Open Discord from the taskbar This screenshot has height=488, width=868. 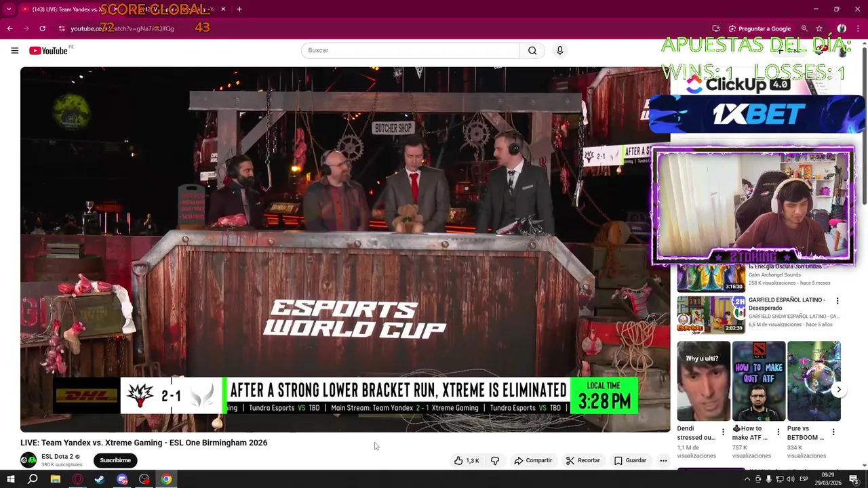[x=122, y=479]
